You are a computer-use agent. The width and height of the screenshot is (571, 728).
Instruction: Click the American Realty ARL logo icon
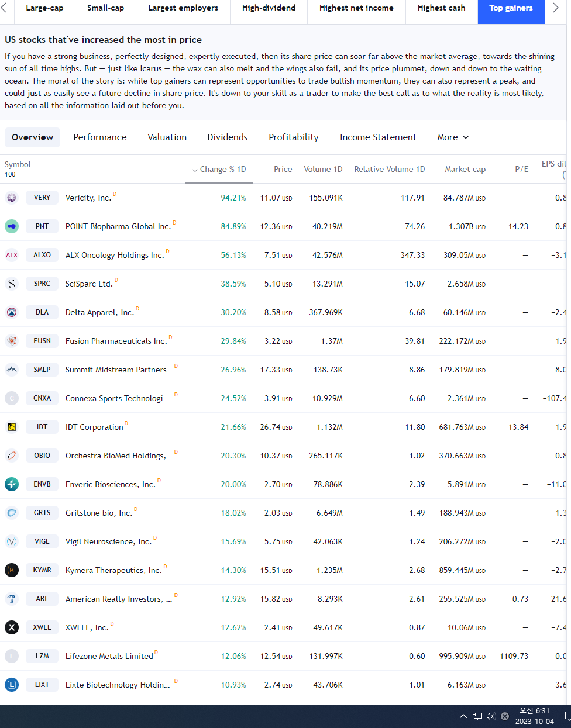[x=12, y=599]
